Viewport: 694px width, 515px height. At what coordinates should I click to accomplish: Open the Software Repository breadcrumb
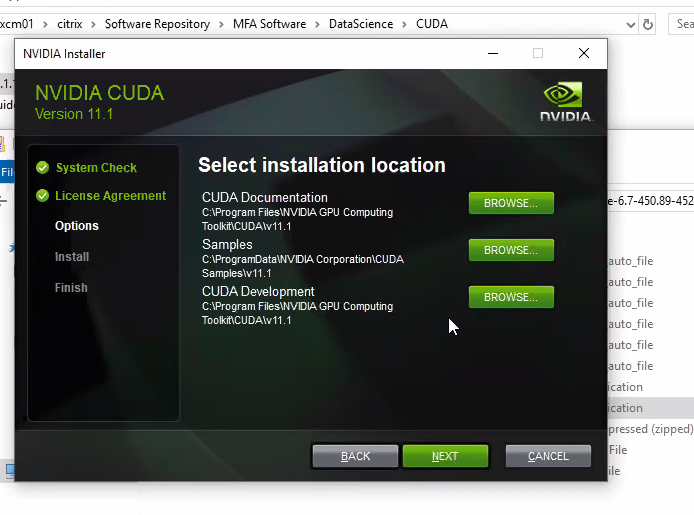tap(157, 24)
